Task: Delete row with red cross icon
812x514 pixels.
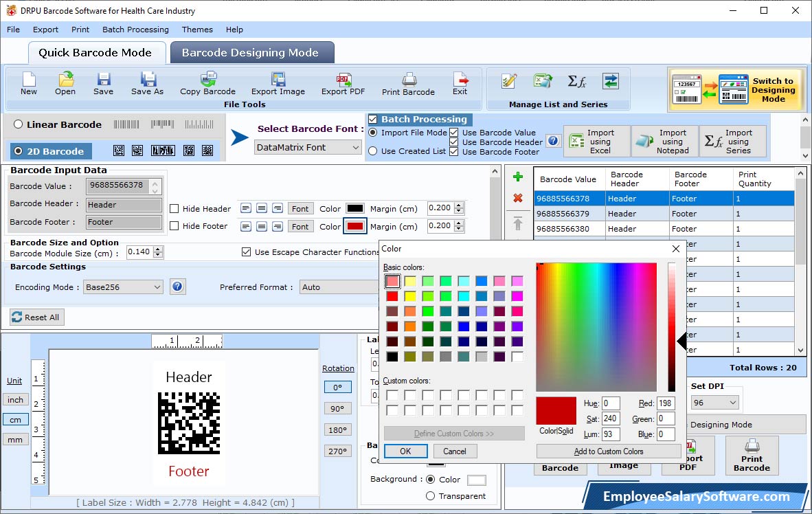Action: click(x=517, y=198)
